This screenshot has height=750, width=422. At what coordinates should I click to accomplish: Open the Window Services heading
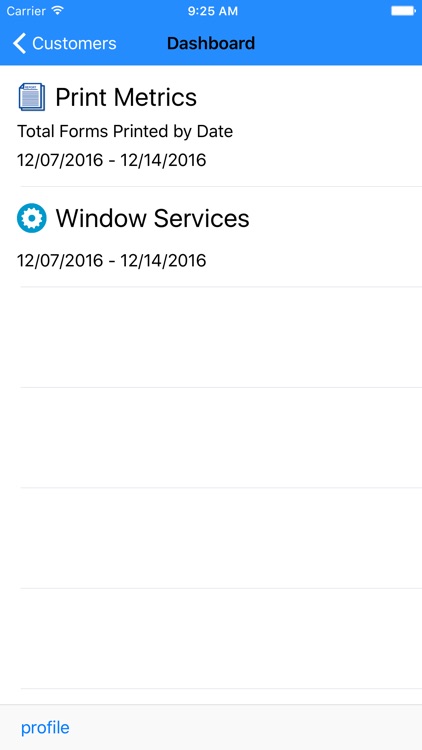point(152,218)
